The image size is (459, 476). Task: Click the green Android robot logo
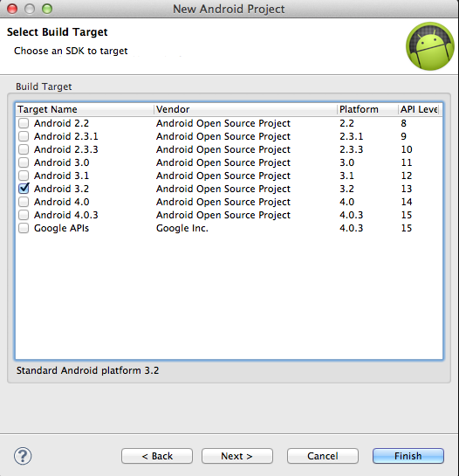pos(430,46)
